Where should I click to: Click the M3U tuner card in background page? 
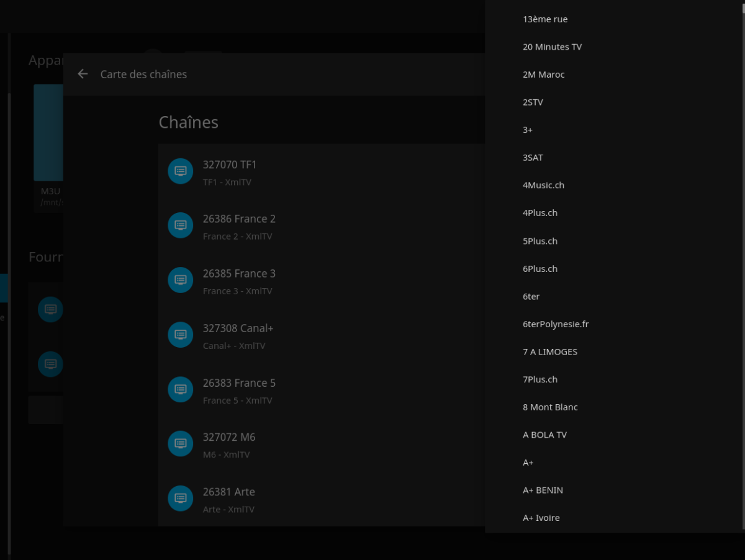point(48,148)
